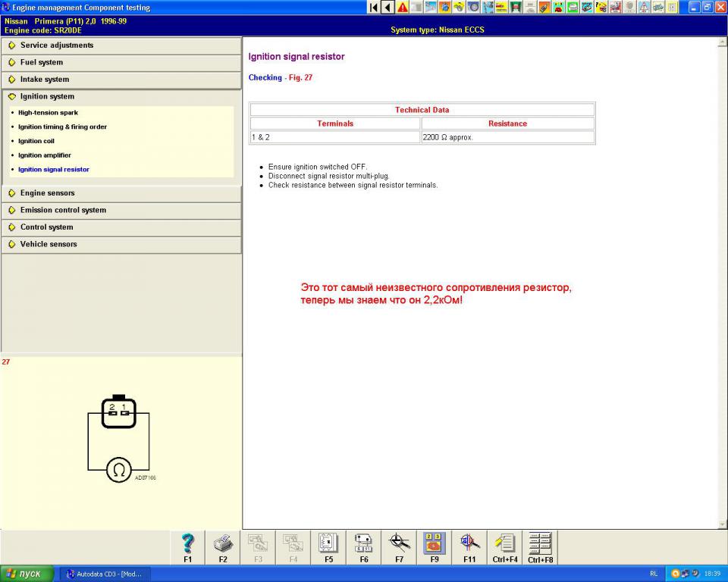Select the Ignition coil entry
Viewport: 728px width, 582px height.
point(36,141)
